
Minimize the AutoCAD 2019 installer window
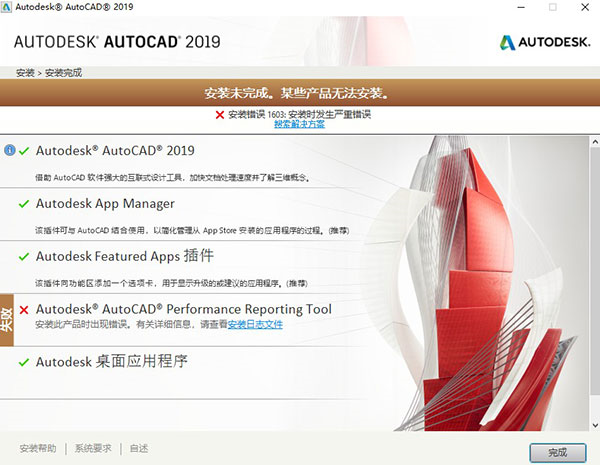point(521,7)
